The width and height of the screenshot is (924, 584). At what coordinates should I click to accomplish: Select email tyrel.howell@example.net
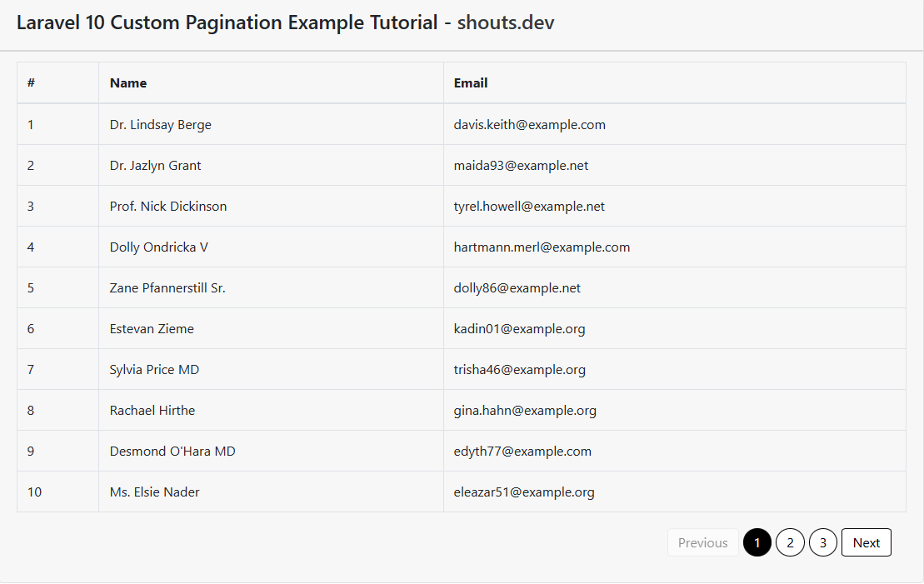529,207
